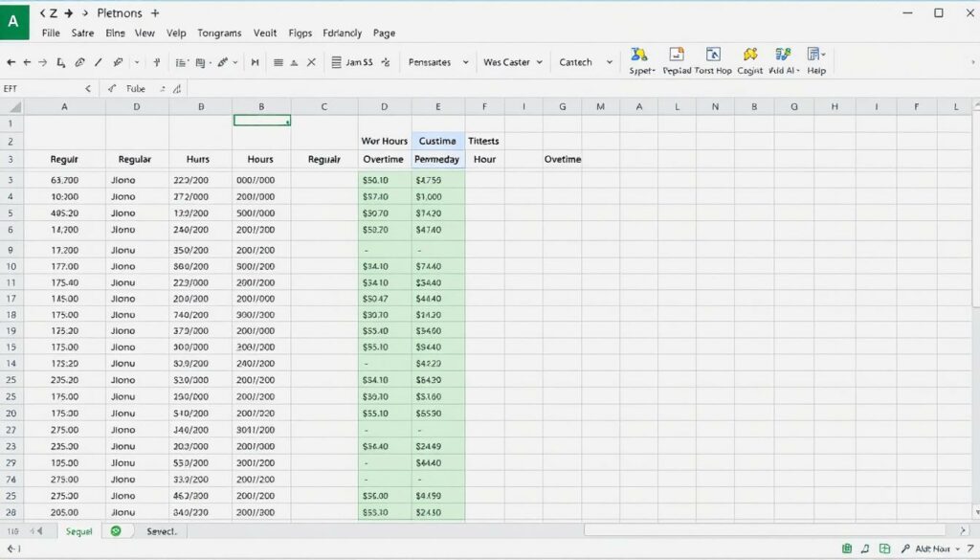
Task: Open the Fdrlandy menu
Action: pyautogui.click(x=342, y=34)
